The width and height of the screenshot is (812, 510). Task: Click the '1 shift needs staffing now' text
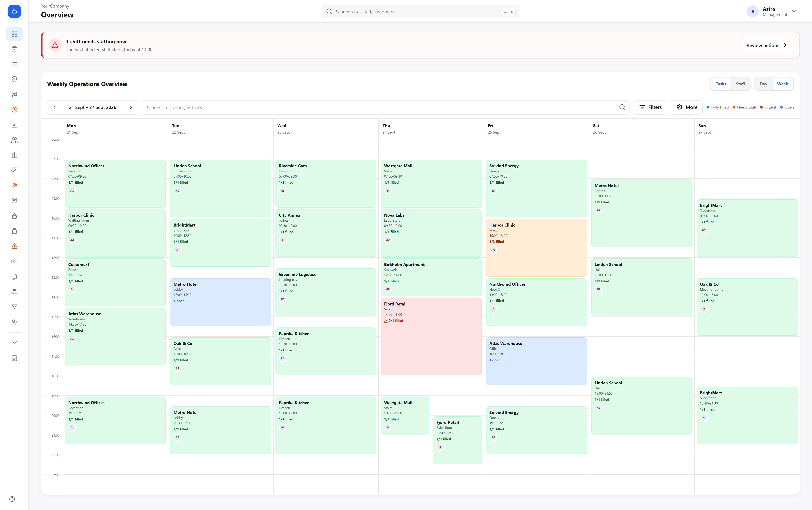pyautogui.click(x=96, y=42)
